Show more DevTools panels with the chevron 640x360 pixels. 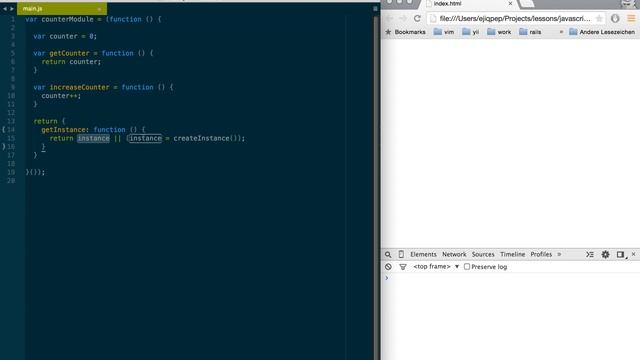pos(559,254)
